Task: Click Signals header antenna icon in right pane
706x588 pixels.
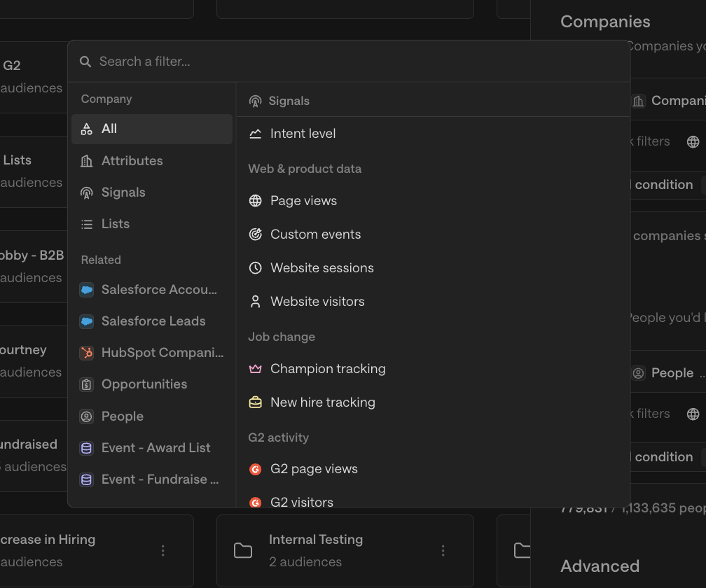Action: 255,101
